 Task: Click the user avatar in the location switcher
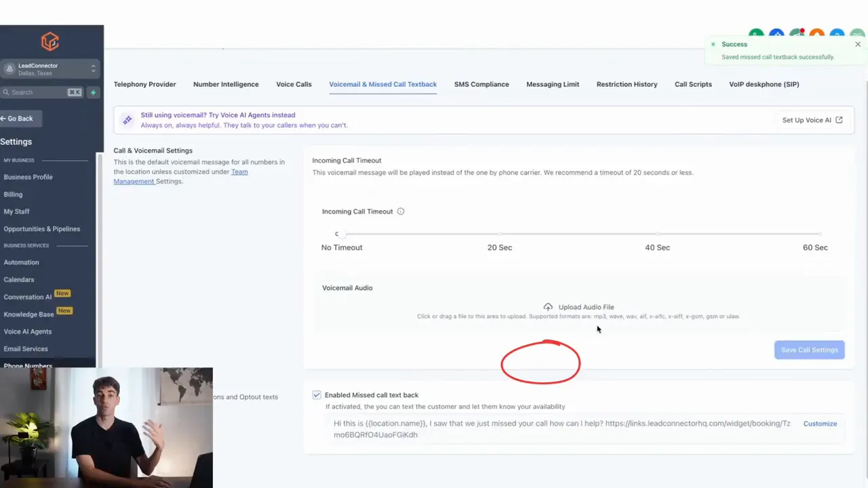click(x=9, y=68)
